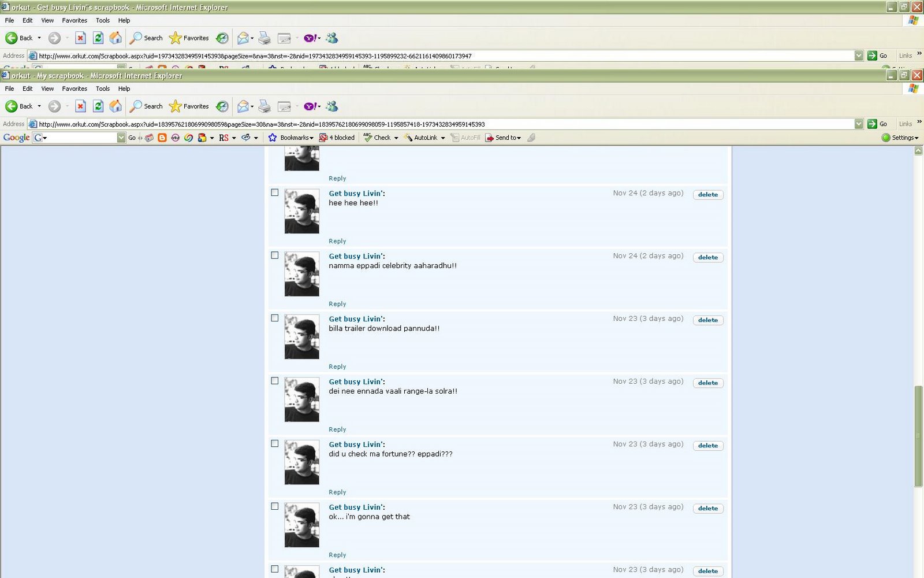Click Edit icon in My scrapbook window

tap(284, 106)
